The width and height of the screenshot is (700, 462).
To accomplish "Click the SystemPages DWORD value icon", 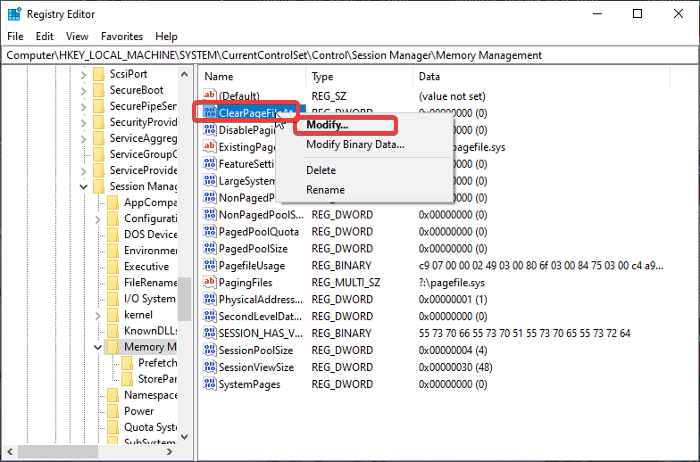I will point(210,385).
